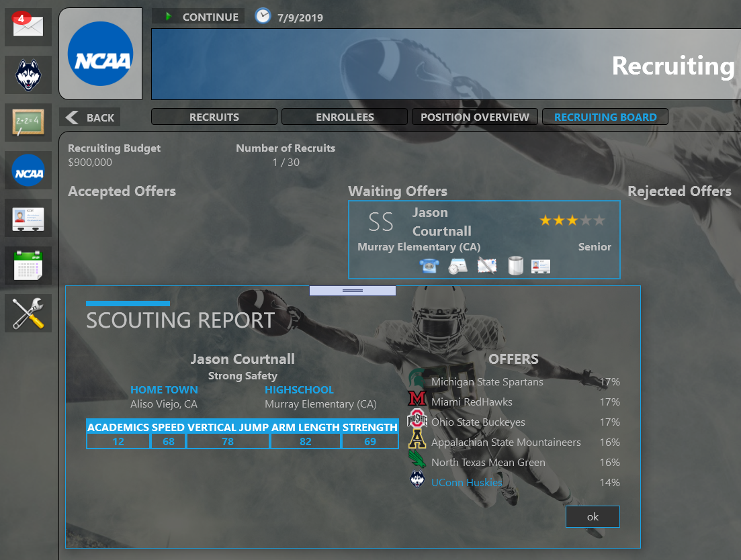The width and height of the screenshot is (741, 560).
Task: Click the three-star rating on Courtnall card
Action: pyautogui.click(x=572, y=220)
